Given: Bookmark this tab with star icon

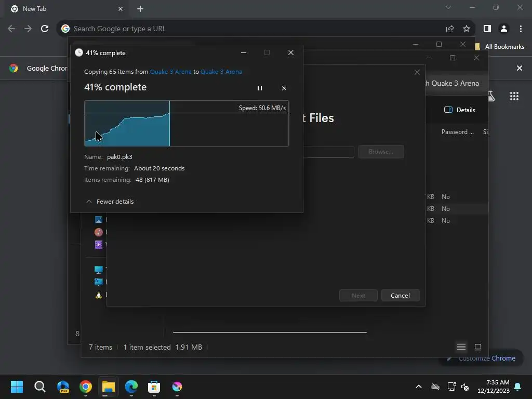Looking at the screenshot, I should 467,29.
